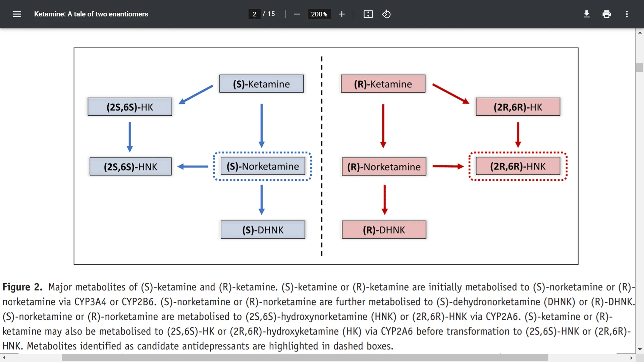The height and width of the screenshot is (362, 644).
Task: Click the (2S,6S)-HK box
Action: tap(130, 107)
